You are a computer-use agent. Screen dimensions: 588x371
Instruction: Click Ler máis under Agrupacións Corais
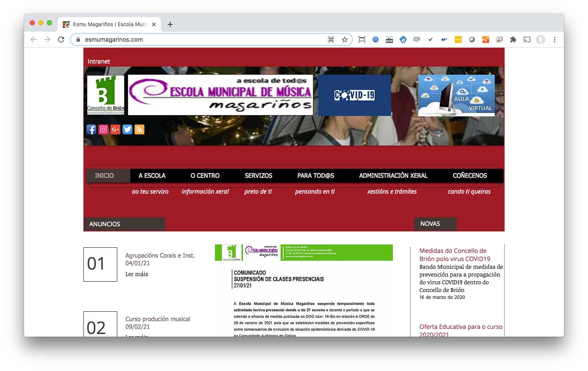[137, 274]
